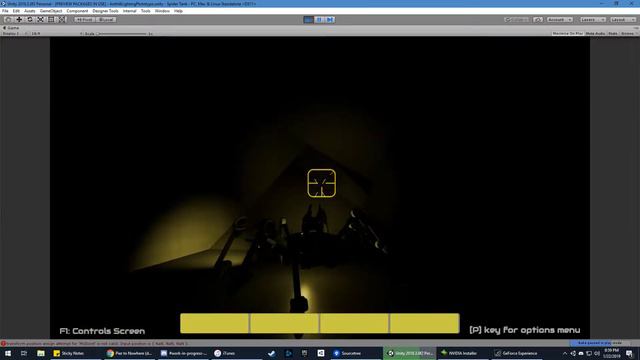Open the Help menu
The width and height of the screenshot is (640, 360).
pos(178,11)
